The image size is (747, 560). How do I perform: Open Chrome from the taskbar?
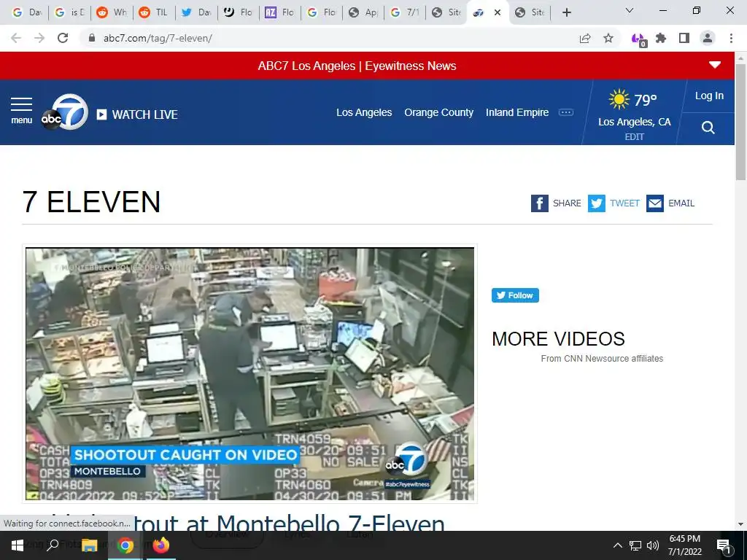click(x=125, y=545)
